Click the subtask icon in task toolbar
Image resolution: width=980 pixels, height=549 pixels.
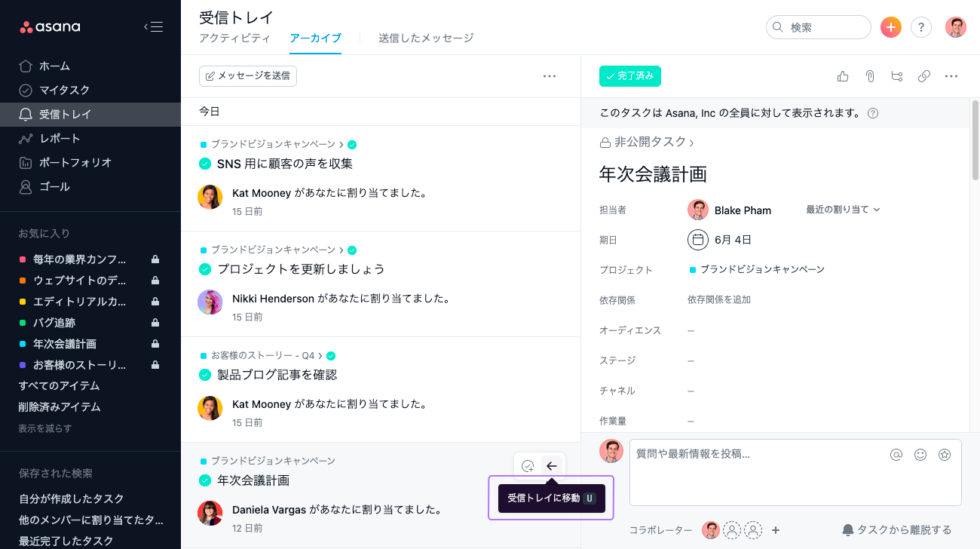click(896, 76)
